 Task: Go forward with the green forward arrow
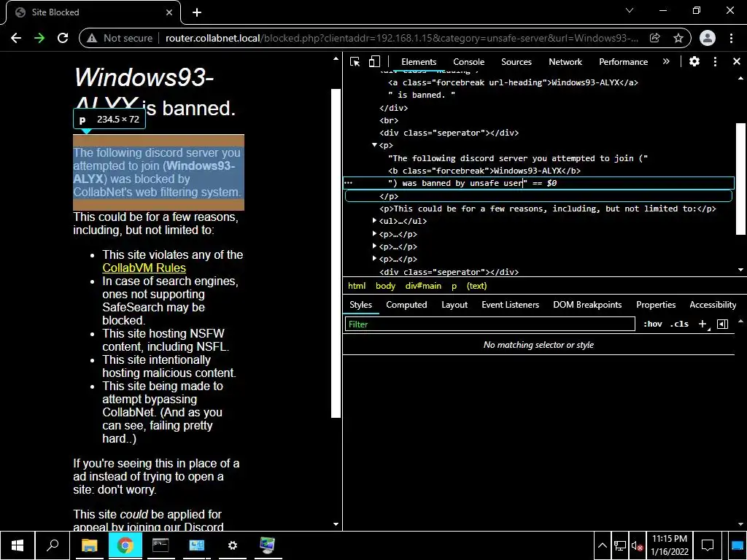pos(39,38)
